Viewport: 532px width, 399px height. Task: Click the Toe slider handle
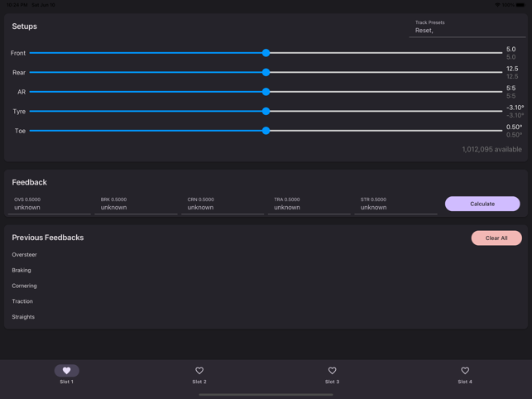pyautogui.click(x=266, y=131)
